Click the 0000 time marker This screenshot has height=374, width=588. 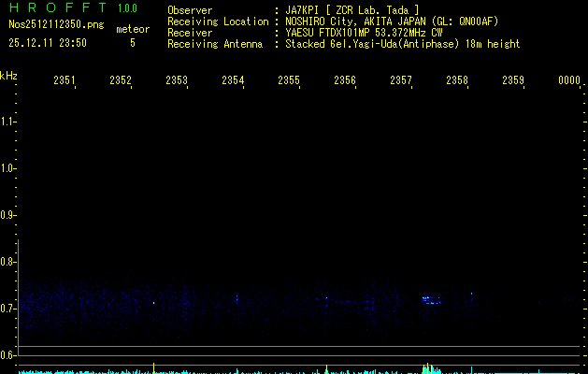(569, 81)
